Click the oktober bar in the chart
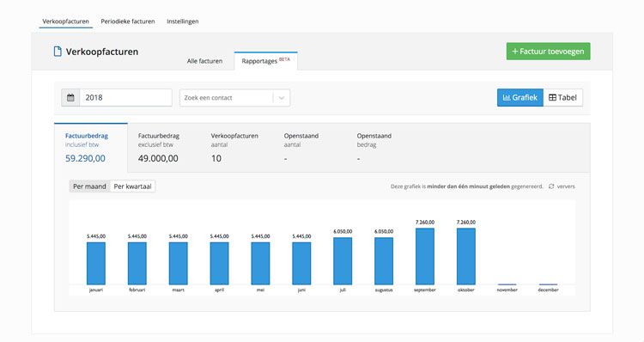 (465, 256)
